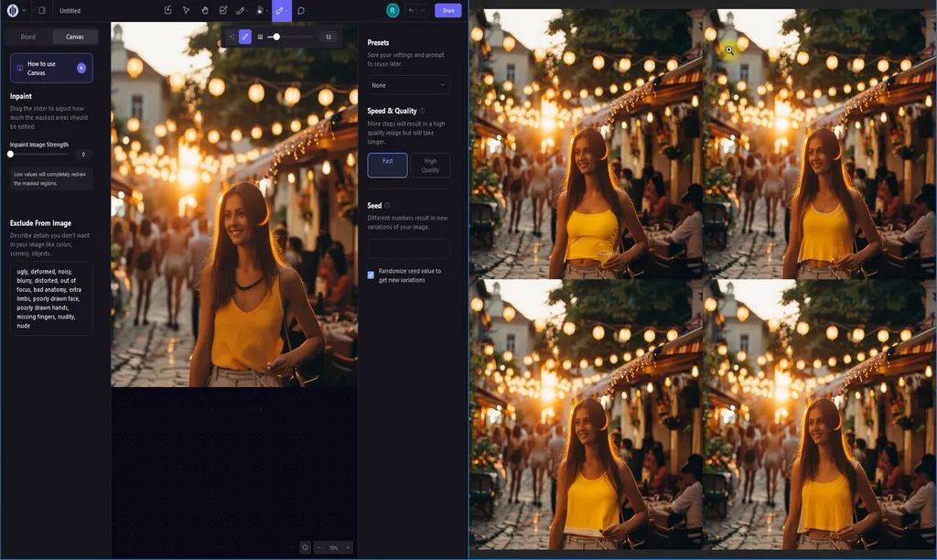Click the Seed input field
The height and width of the screenshot is (560, 937).
(408, 248)
